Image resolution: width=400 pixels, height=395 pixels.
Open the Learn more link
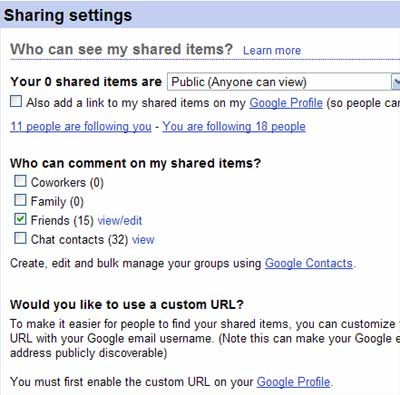(x=272, y=50)
